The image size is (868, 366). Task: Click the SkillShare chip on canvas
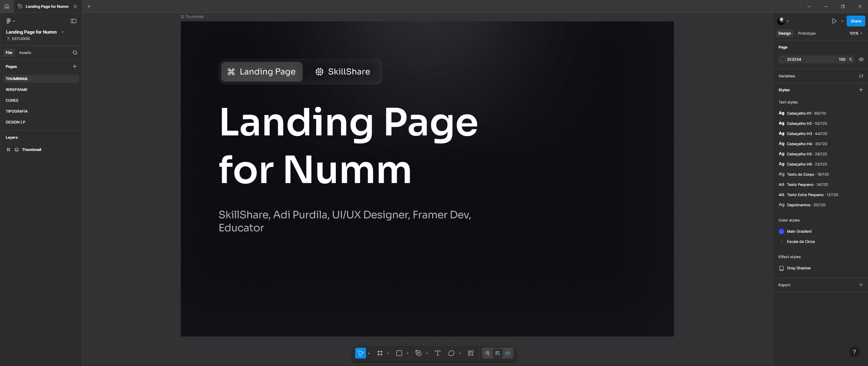click(x=343, y=72)
